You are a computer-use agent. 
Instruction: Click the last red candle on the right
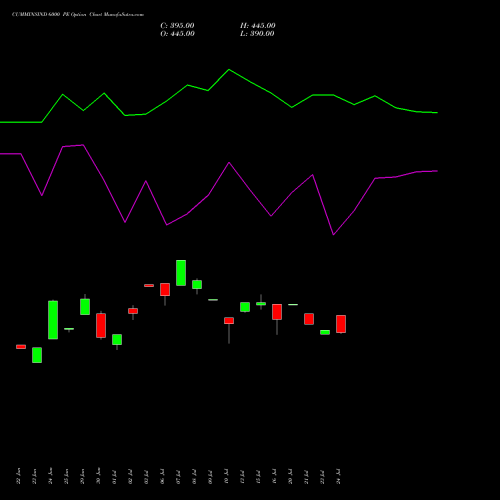tap(341, 324)
